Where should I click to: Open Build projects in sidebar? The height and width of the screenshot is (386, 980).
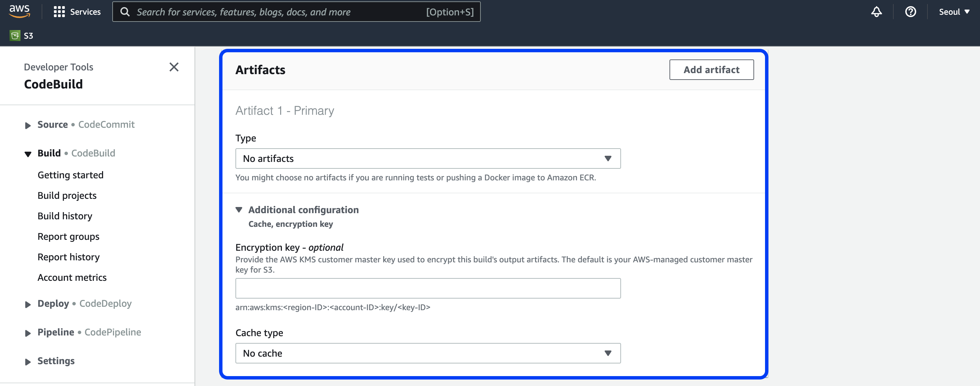point(67,195)
